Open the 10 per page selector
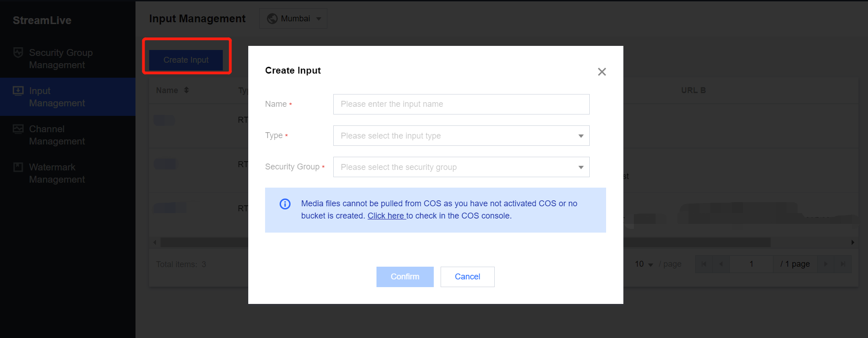 pos(644,264)
